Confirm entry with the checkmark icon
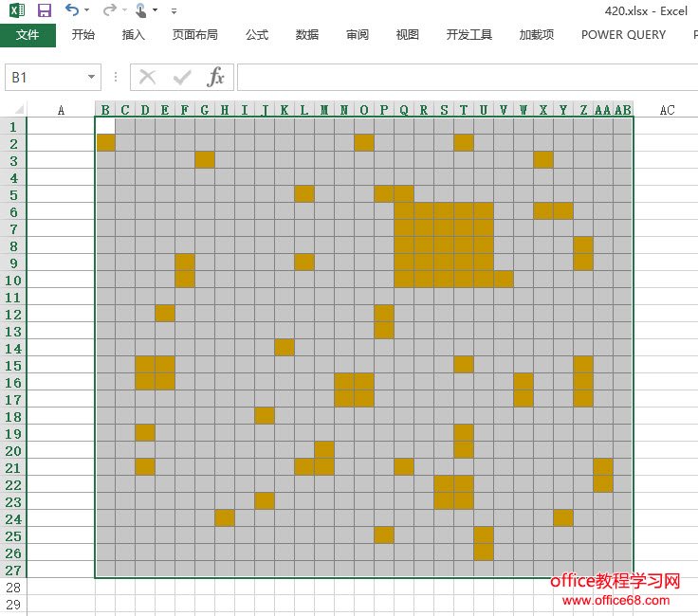The width and height of the screenshot is (698, 616). tap(182, 78)
